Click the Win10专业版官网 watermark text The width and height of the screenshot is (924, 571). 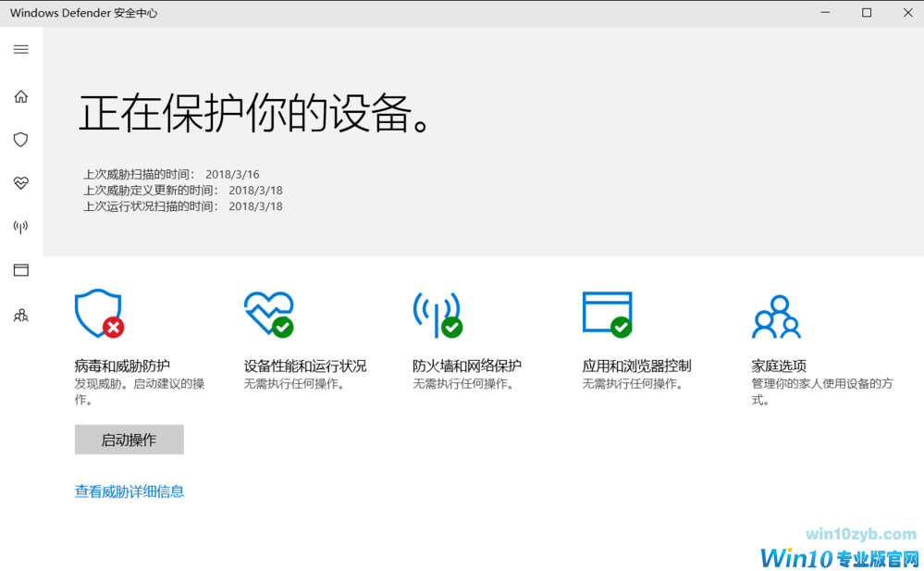click(x=840, y=557)
